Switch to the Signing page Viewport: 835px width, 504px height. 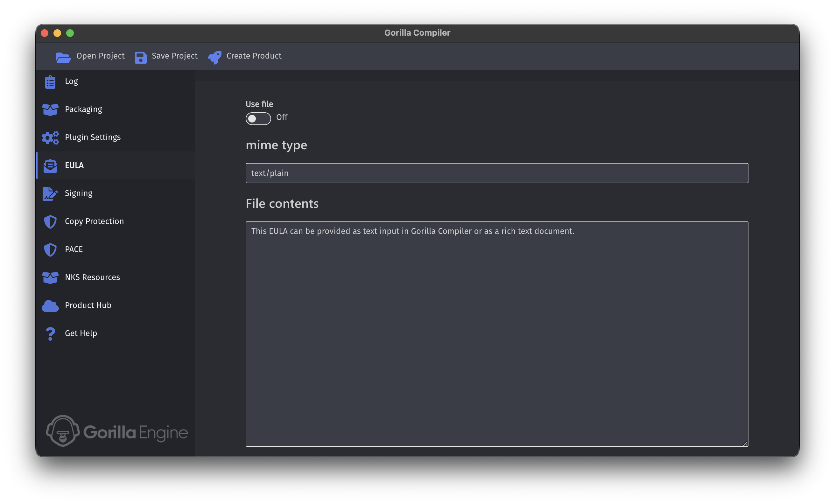pos(116,193)
